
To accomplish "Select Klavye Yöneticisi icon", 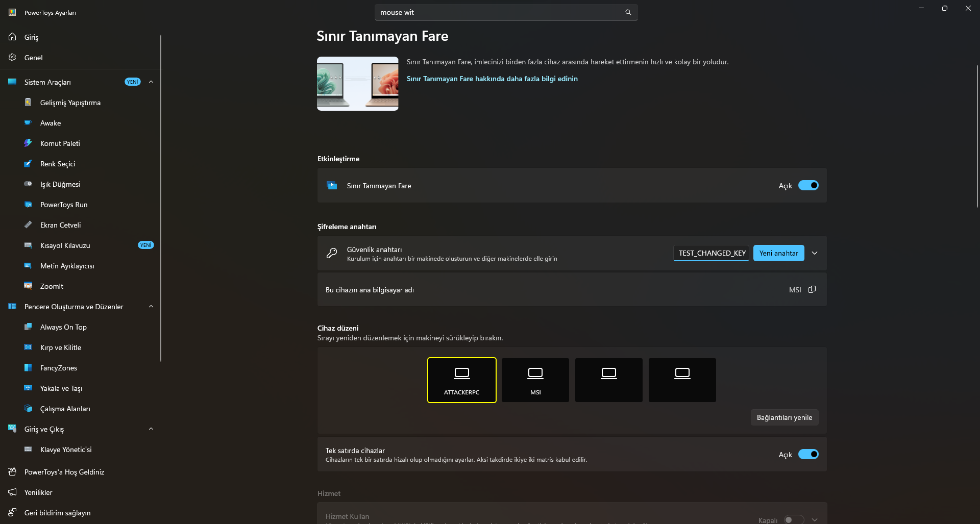I will click(28, 449).
